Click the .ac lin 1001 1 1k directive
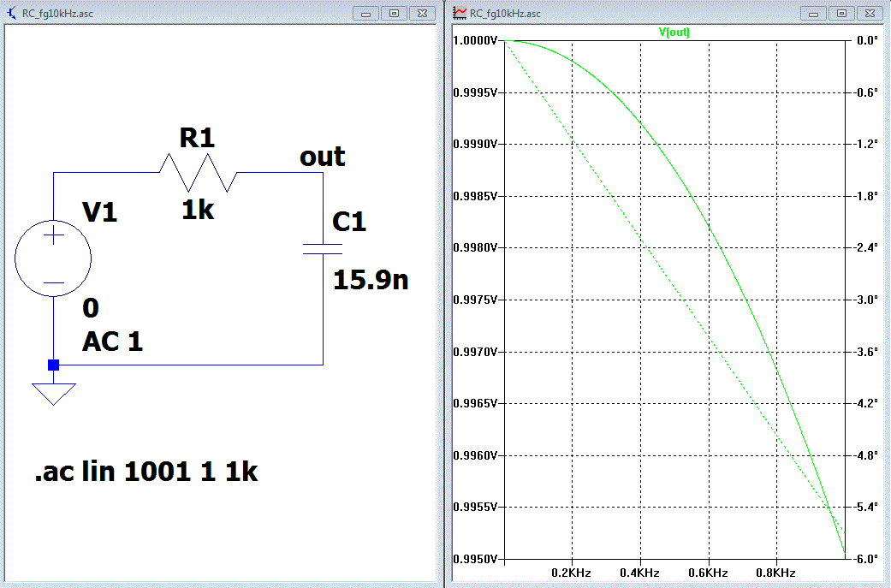Screen dimensions: 891x588 click(146, 472)
